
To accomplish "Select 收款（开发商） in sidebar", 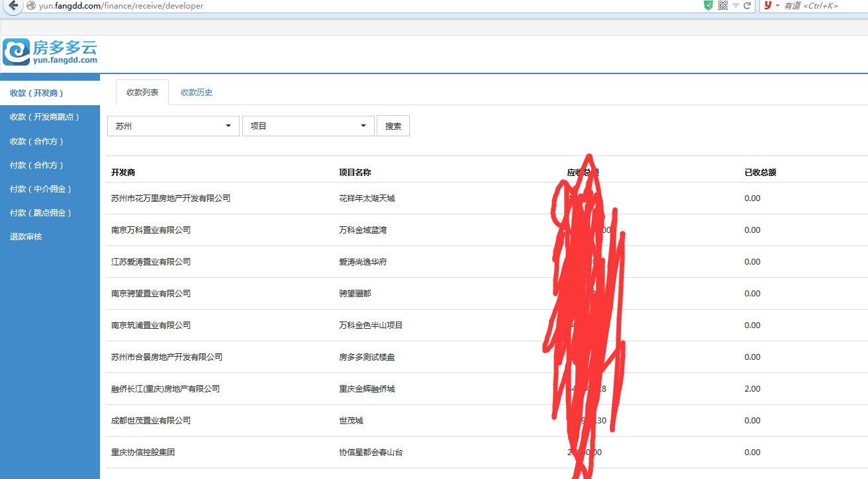I will coord(50,93).
